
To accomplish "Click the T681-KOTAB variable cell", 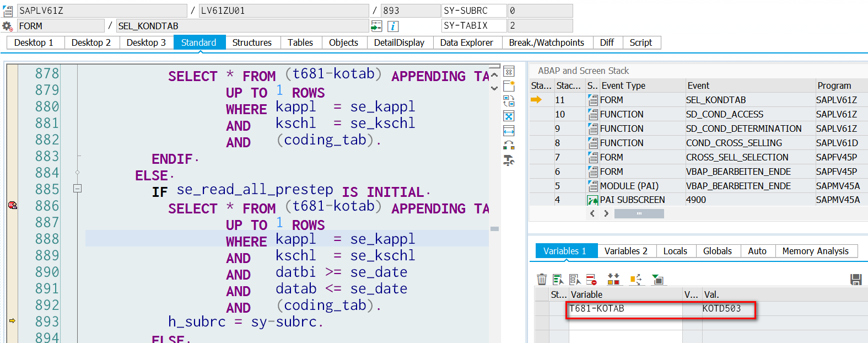I will [x=626, y=309].
